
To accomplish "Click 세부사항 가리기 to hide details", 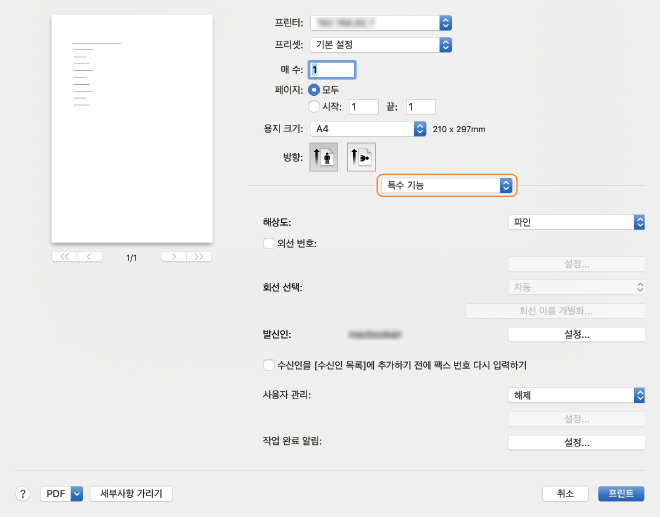I will click(132, 494).
